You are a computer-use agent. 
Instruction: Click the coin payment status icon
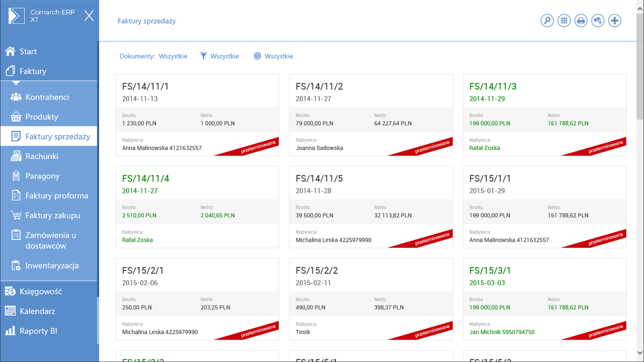257,56
